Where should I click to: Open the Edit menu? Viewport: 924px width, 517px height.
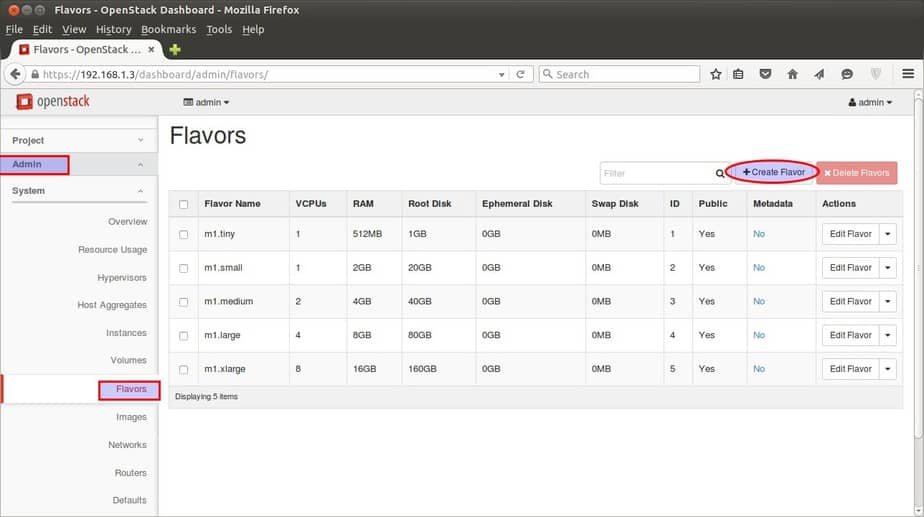click(x=42, y=29)
